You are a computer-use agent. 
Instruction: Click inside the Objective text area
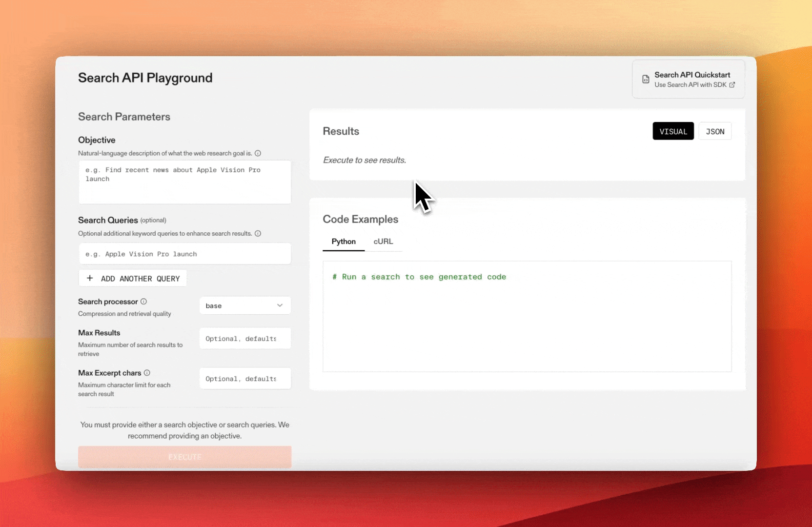pos(184,182)
